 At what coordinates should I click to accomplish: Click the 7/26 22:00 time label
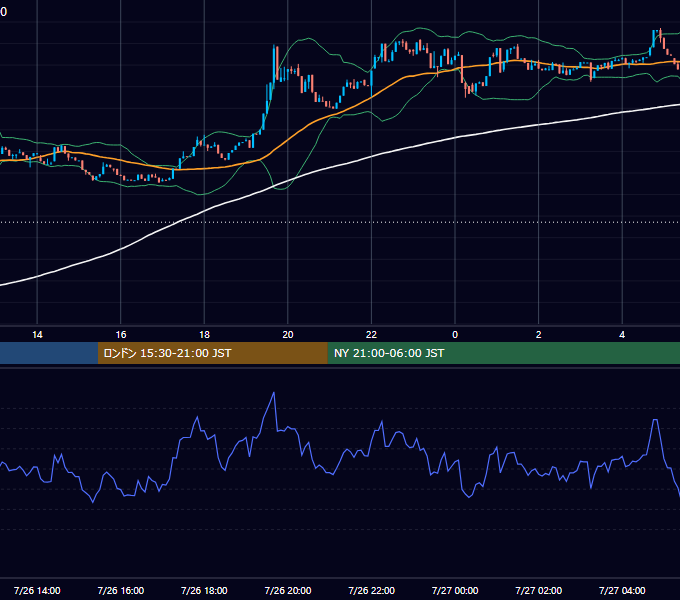372,590
